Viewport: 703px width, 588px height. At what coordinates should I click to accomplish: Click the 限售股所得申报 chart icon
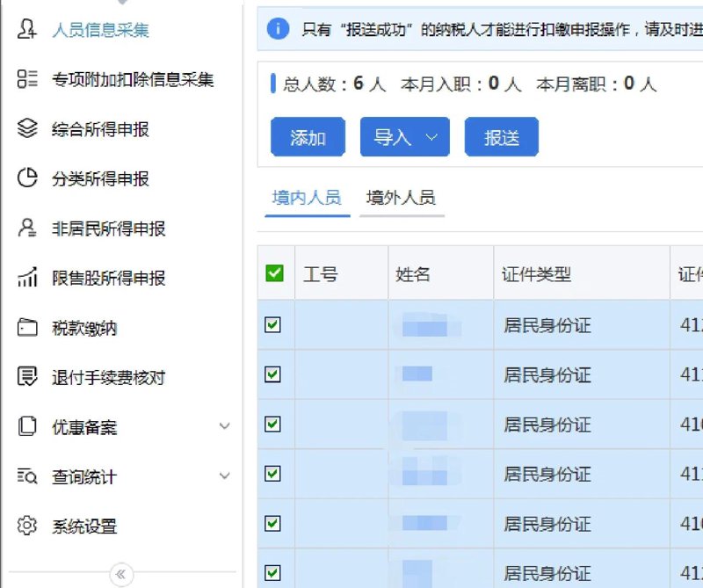tap(27, 277)
